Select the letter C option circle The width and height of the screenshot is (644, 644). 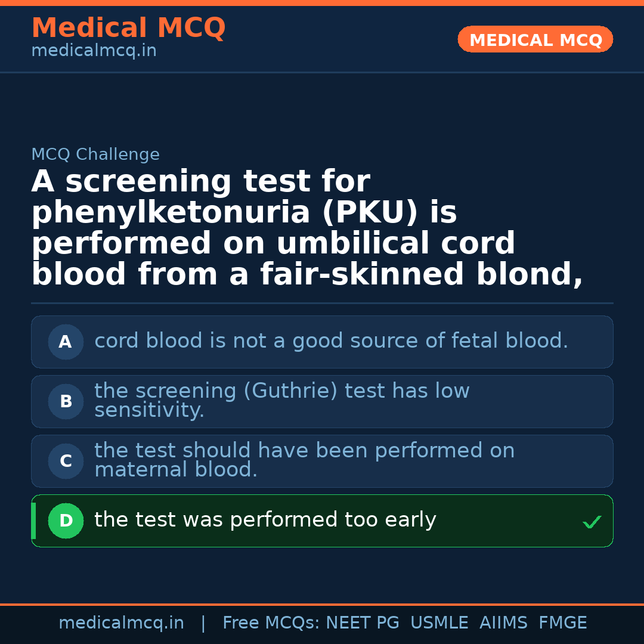pyautogui.click(x=66, y=462)
